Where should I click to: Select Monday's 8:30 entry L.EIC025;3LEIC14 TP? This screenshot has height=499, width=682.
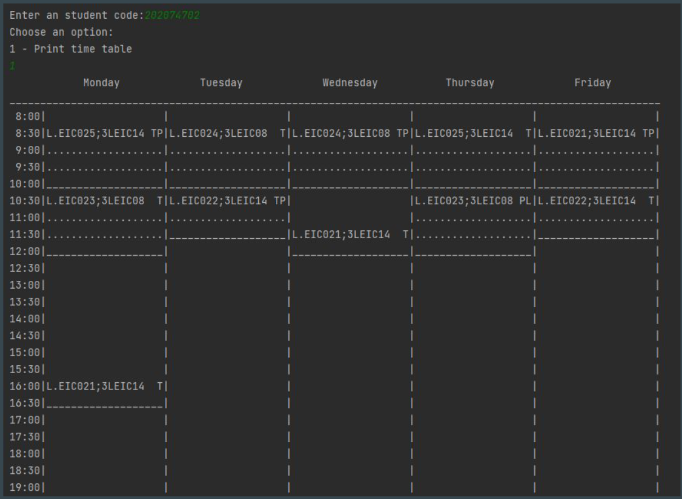click(104, 133)
